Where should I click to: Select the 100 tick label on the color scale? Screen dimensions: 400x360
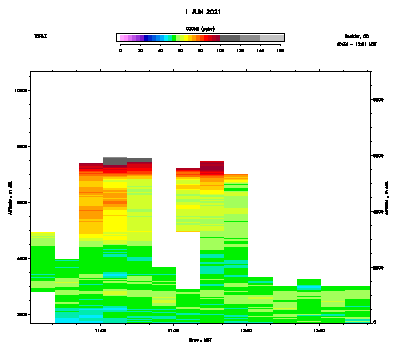[x=220, y=51]
